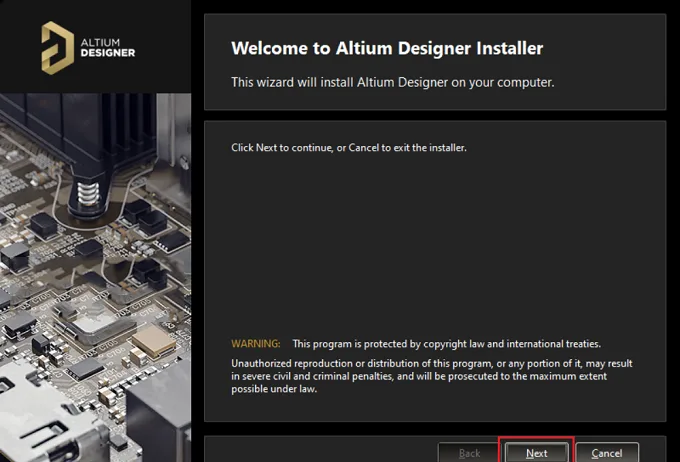Cancel the Altium Designer installer
680x462 pixels.
click(x=607, y=453)
